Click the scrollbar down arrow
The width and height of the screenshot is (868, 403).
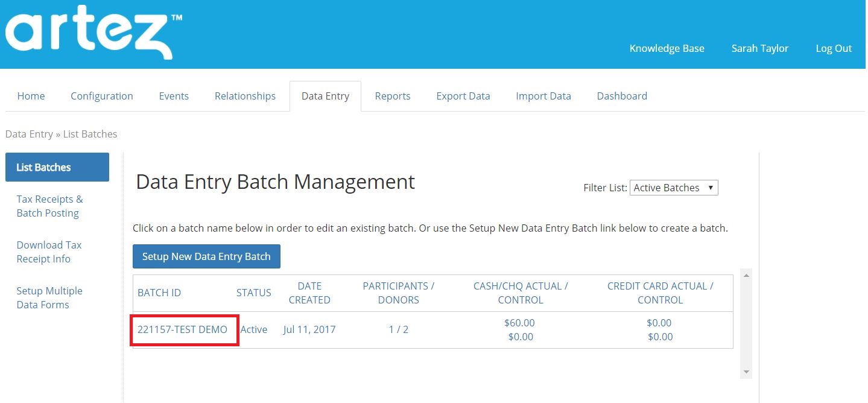(x=746, y=372)
